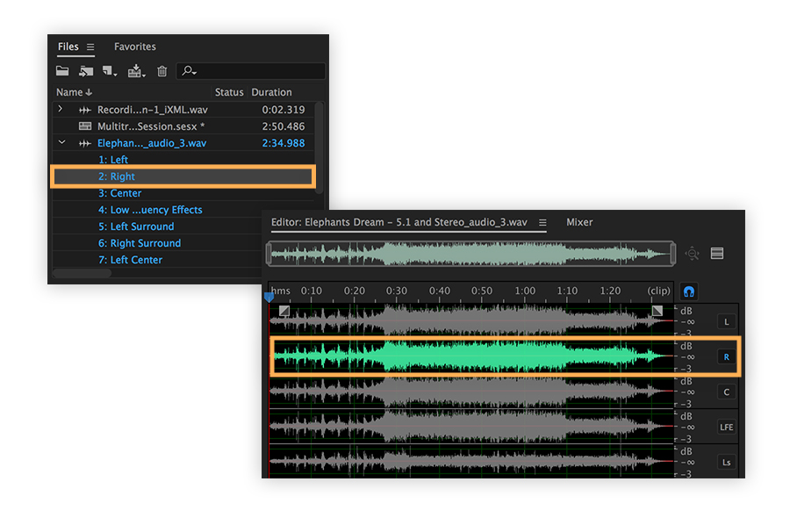
Task: Solo the R channel in the Editor
Action: pyautogui.click(x=726, y=357)
